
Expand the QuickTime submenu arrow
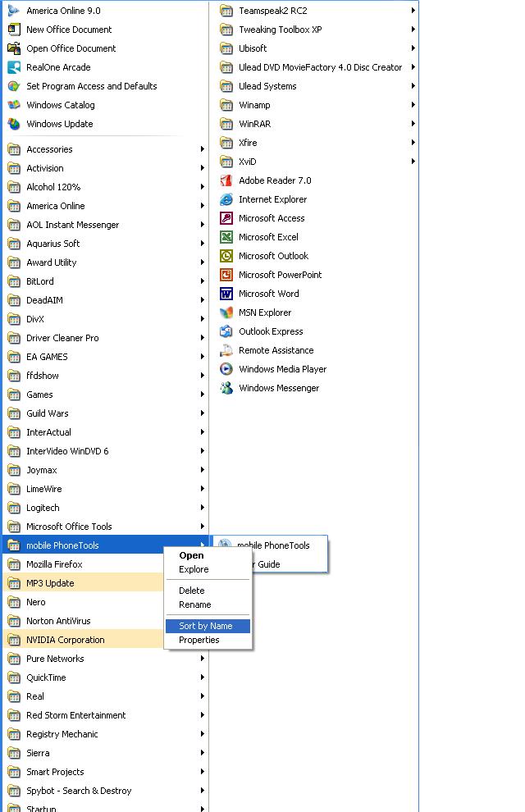[203, 677]
